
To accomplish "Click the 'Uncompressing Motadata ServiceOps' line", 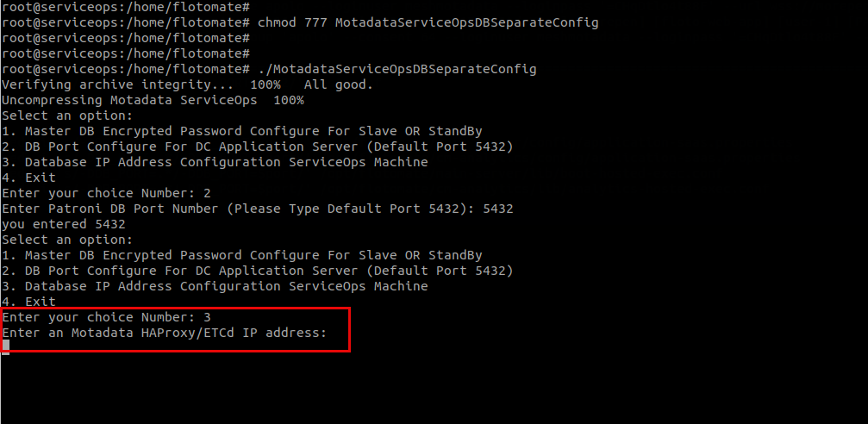I will [x=153, y=100].
